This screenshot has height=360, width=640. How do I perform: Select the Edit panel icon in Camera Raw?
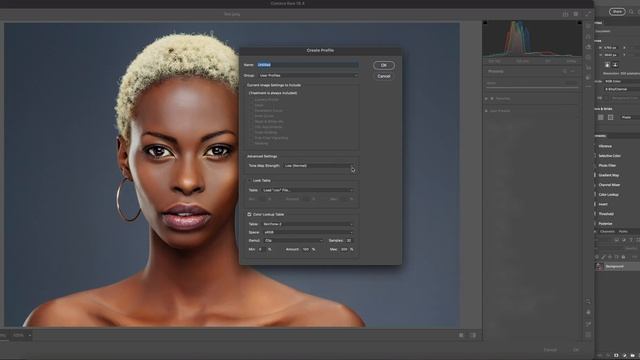[588, 26]
